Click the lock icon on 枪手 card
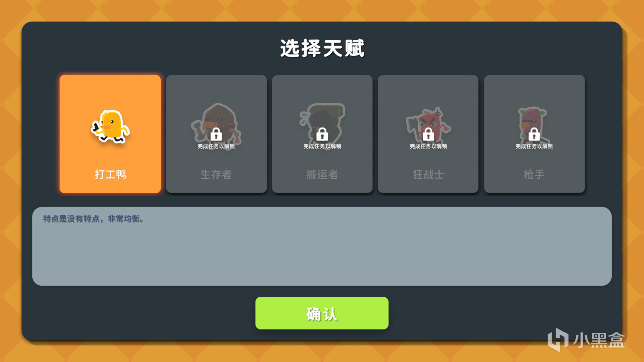 click(534, 134)
